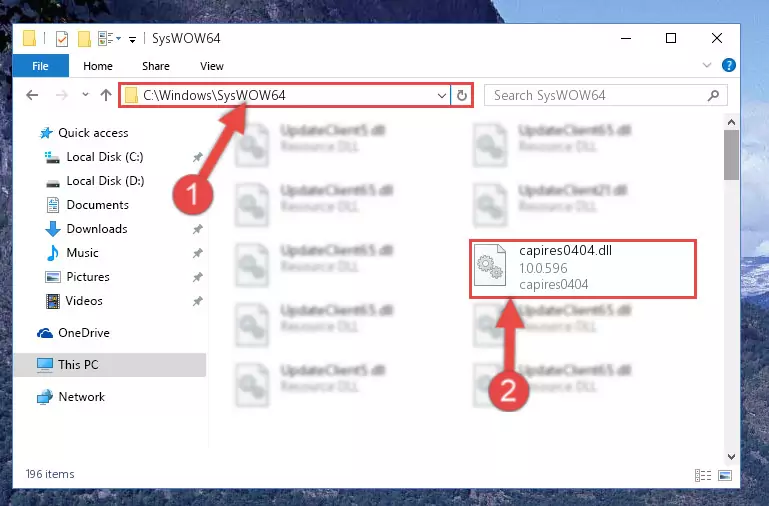
Task: Click the Videos filmstrip icon
Action: [x=52, y=301]
